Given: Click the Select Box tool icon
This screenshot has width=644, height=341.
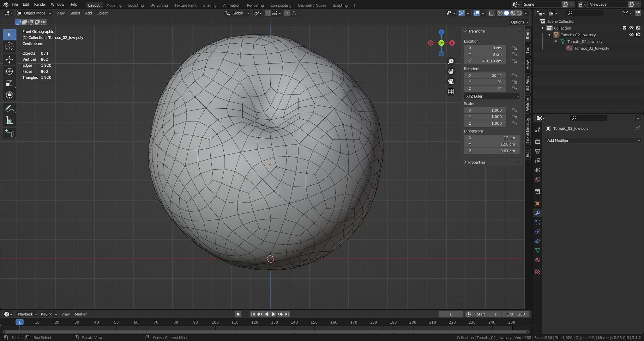Looking at the screenshot, I should click(9, 34).
